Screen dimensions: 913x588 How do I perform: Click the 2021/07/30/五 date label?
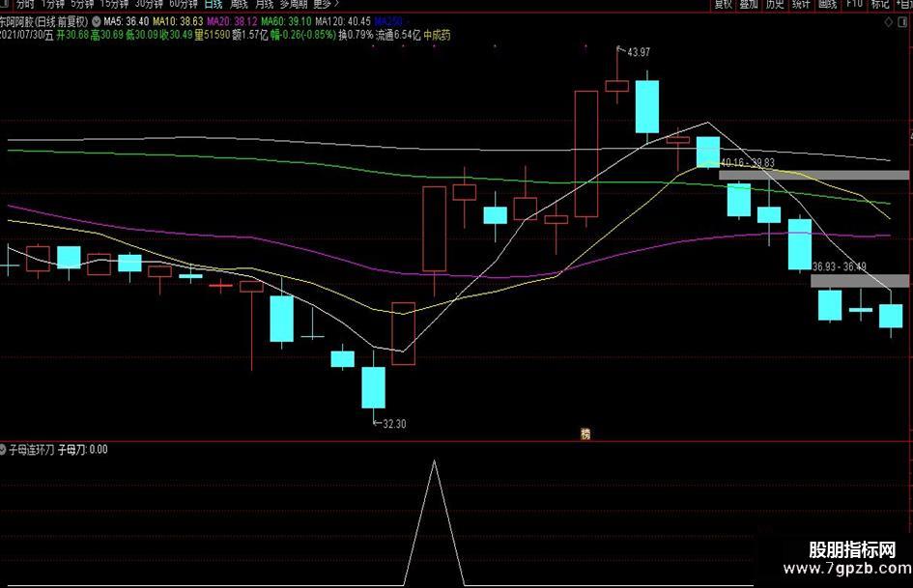click(27, 35)
